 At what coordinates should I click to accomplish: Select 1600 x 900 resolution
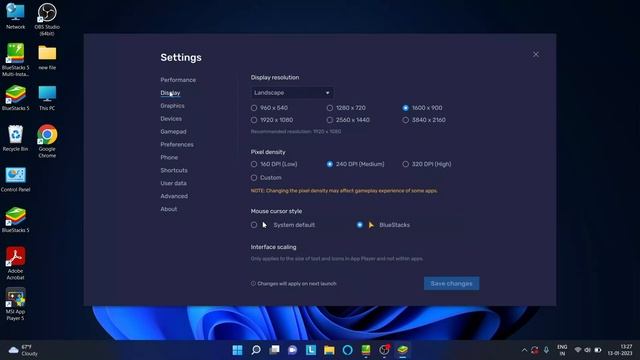(422, 108)
